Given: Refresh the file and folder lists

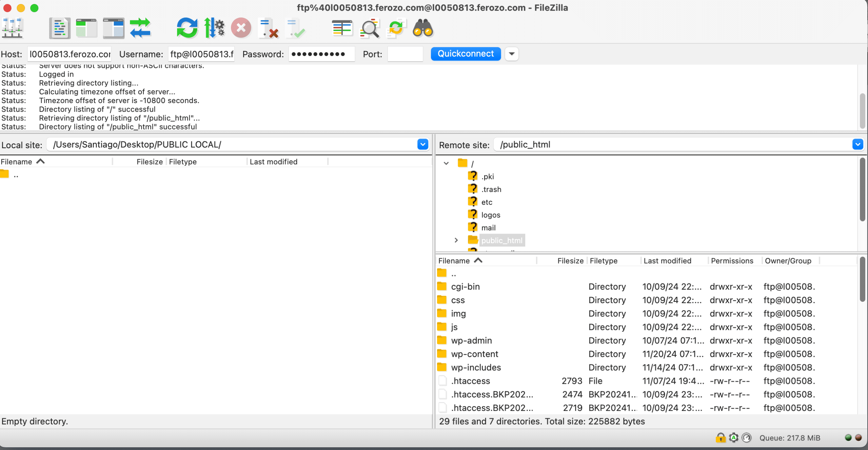Looking at the screenshot, I should [187, 28].
